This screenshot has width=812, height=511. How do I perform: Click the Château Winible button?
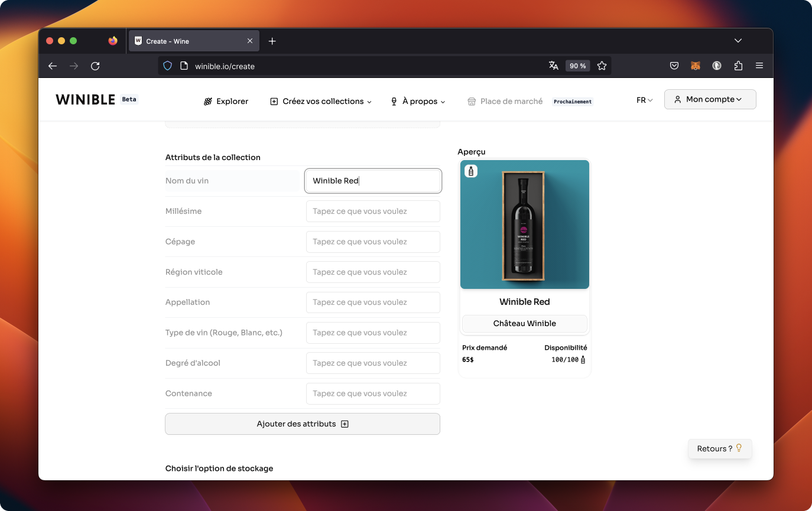525,324
